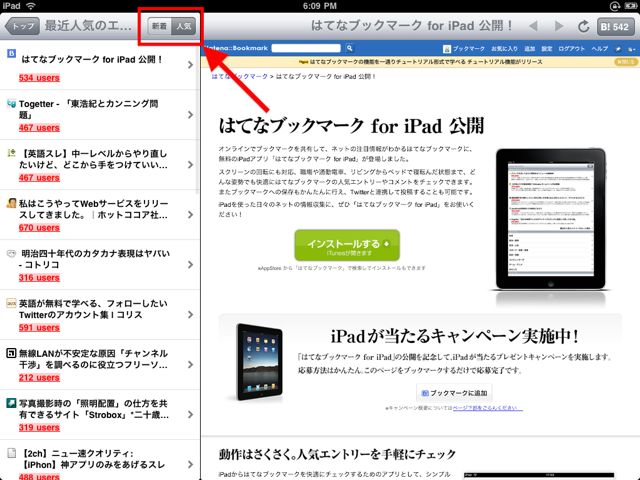640x480 pixels.
Task: Click chevron on 【2ch】 row
Action: coord(190,464)
